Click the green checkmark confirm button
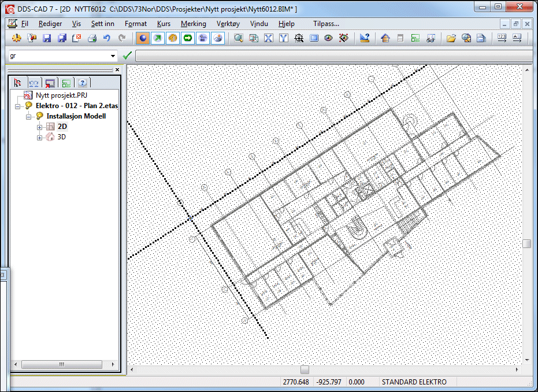Screen dimensions: 538x392 [127, 56]
